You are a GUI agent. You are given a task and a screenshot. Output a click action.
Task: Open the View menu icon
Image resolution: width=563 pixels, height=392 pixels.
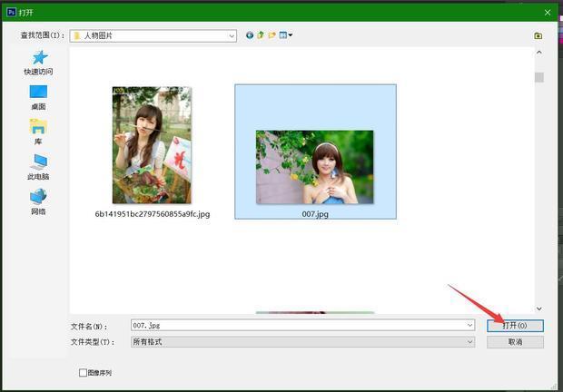pos(285,35)
